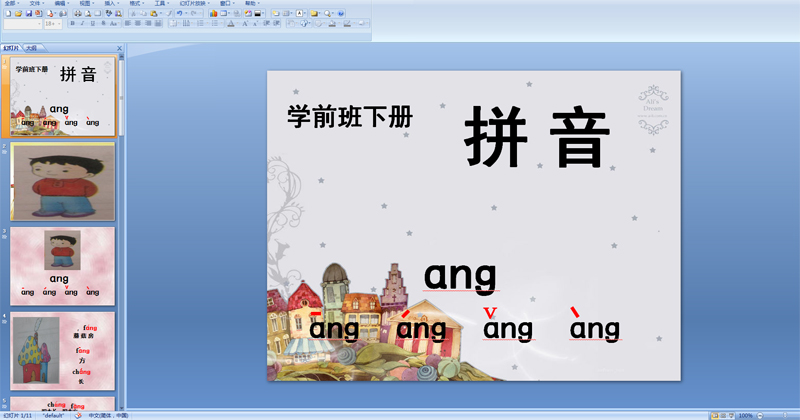Select slide 1 thumbnail with 拼音 title
The width and height of the screenshot is (800, 420).
click(x=62, y=96)
